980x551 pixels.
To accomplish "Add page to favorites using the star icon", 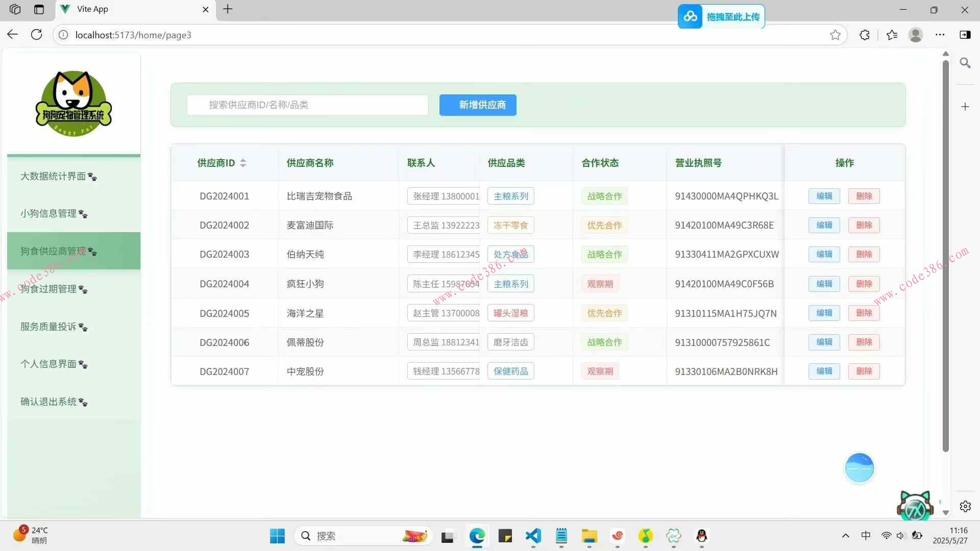I will [x=836, y=35].
